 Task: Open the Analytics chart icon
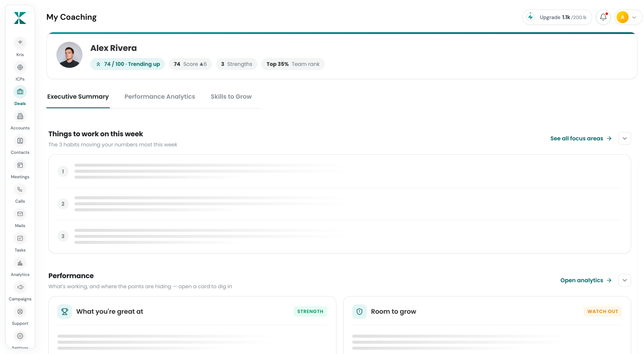[x=20, y=263]
